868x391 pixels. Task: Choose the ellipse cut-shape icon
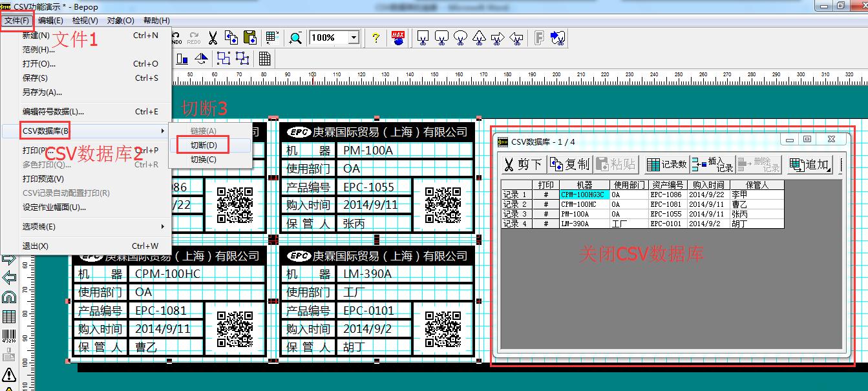[461, 38]
